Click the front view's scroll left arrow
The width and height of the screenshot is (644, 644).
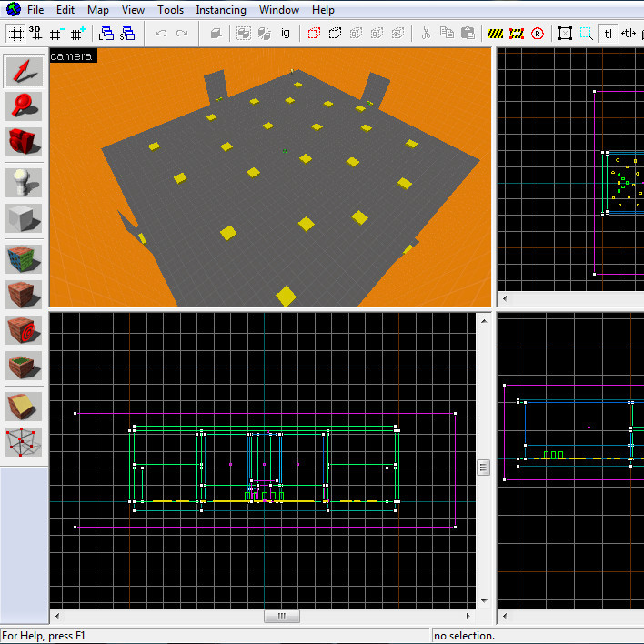tap(57, 616)
